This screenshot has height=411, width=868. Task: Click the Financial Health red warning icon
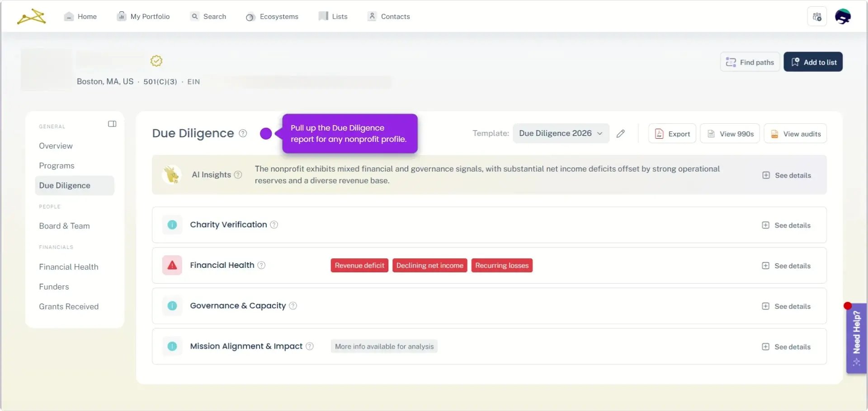(x=172, y=266)
